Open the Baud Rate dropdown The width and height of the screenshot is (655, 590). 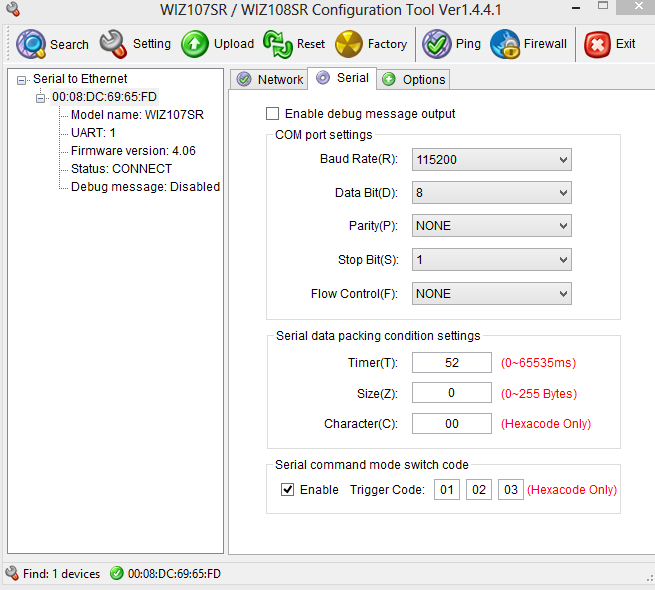[x=492, y=160]
